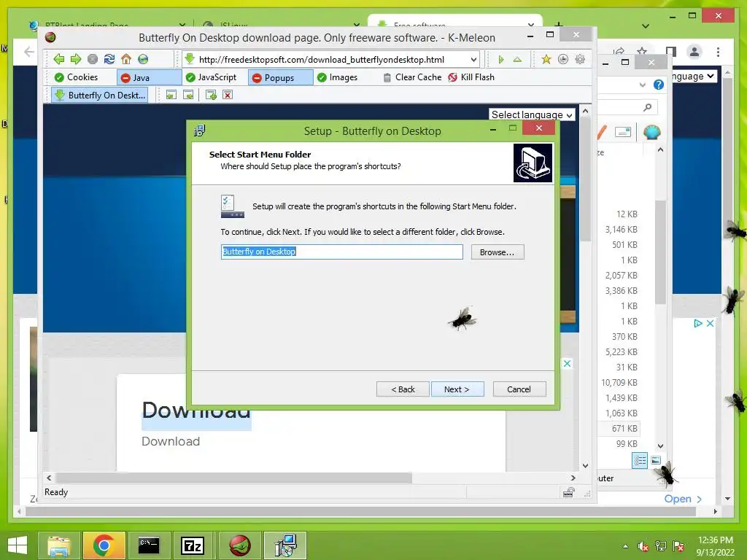The width and height of the screenshot is (747, 560).
Task: Click the Explorer file list scrollbar thumb
Action: tap(660, 252)
